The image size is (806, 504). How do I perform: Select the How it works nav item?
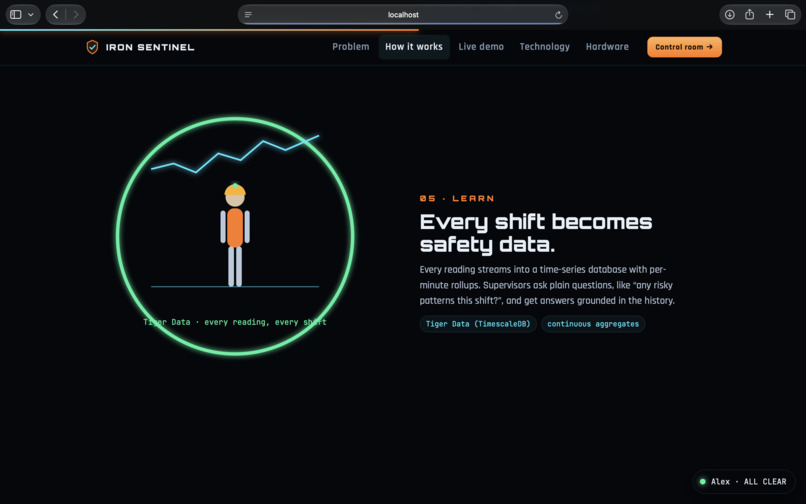414,47
